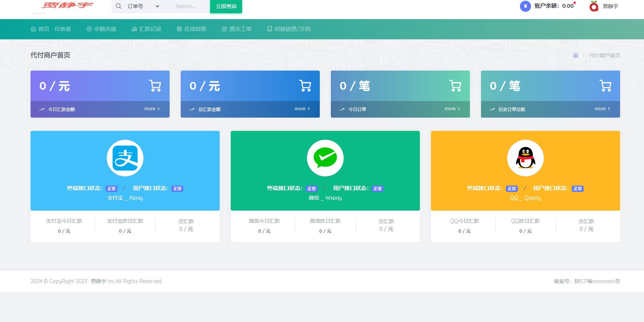Click the WeChat Pay logo icon
The width and height of the screenshot is (644, 322).
[x=325, y=158]
